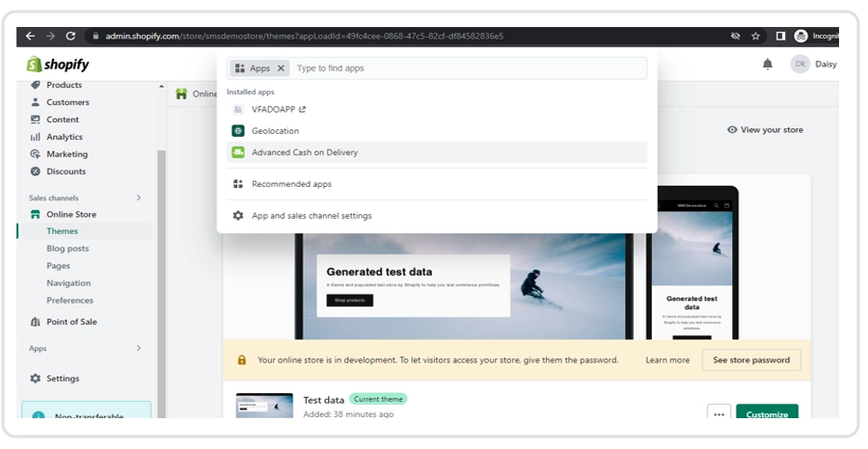Launch VFADOAPP from installed apps
The image size is (868, 449).
pyautogui.click(x=274, y=110)
